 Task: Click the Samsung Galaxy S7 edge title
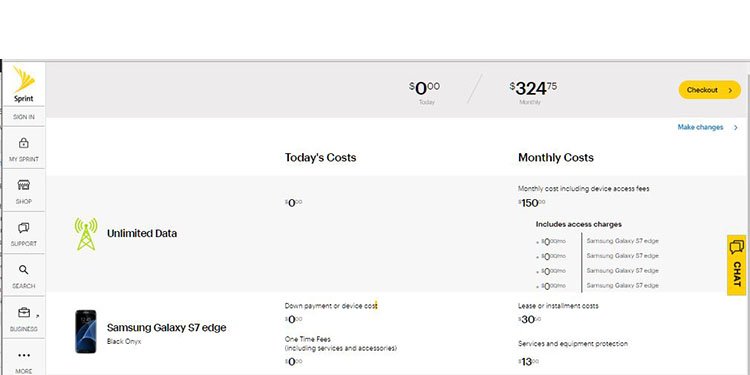pyautogui.click(x=166, y=328)
